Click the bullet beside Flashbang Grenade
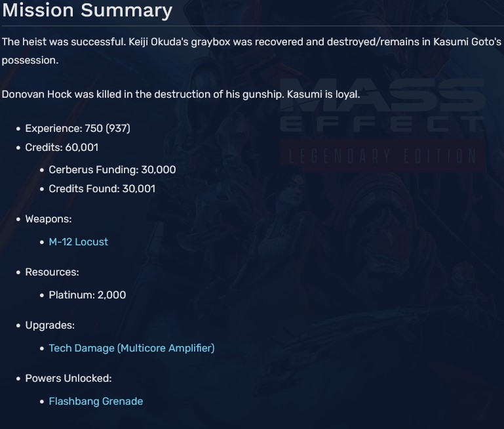 tap(41, 401)
